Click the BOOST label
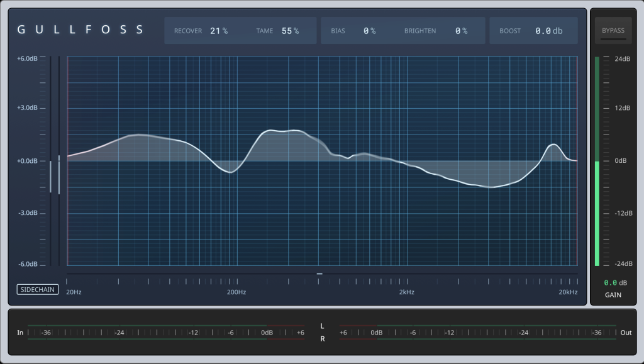644x364 pixels. [x=510, y=31]
